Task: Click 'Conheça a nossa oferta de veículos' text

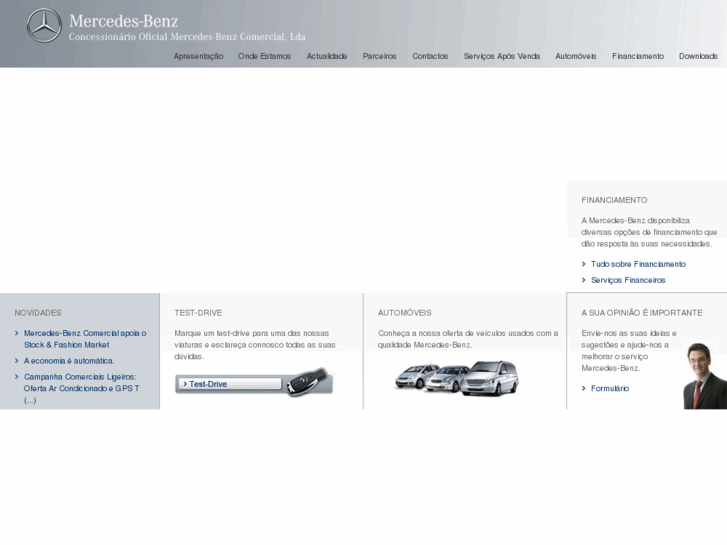Action: click(468, 339)
